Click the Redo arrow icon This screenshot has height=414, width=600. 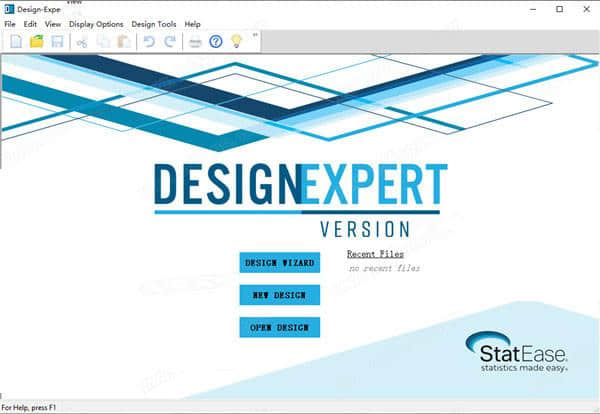[169, 41]
